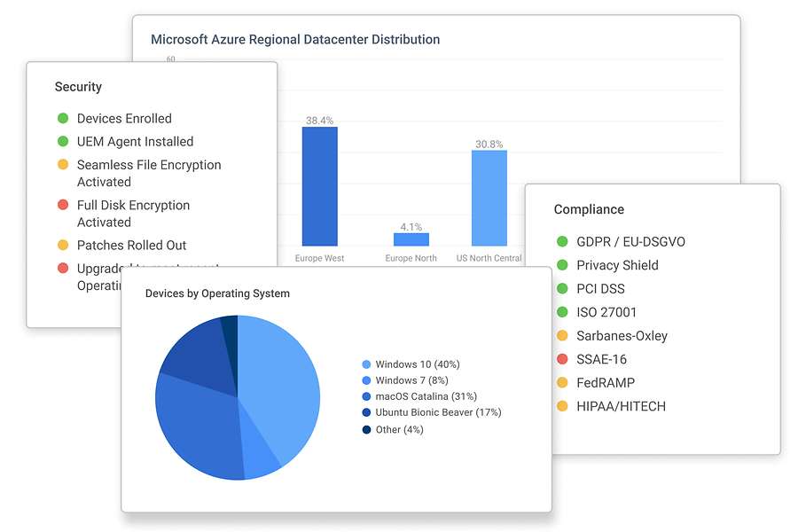Click the US North Central axis label

489,258
